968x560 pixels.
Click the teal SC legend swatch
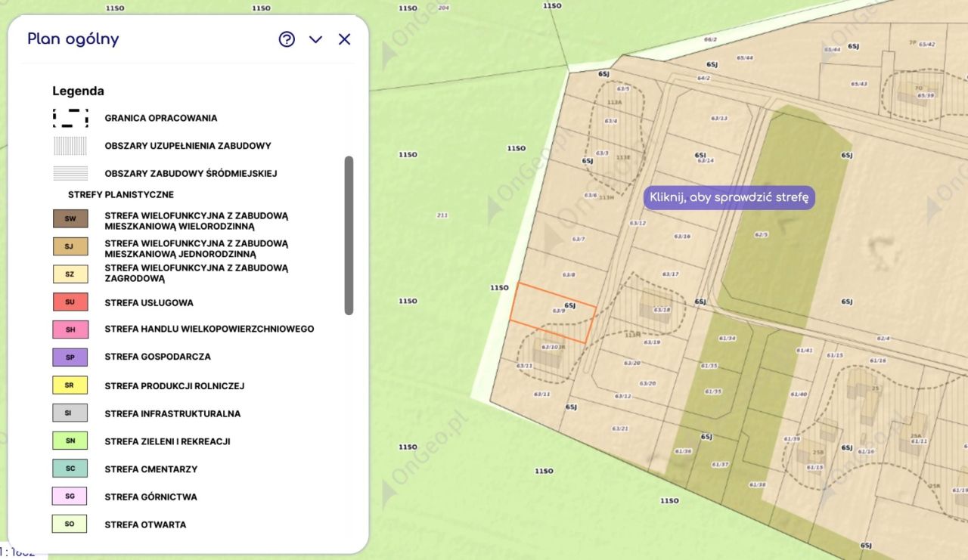point(70,469)
